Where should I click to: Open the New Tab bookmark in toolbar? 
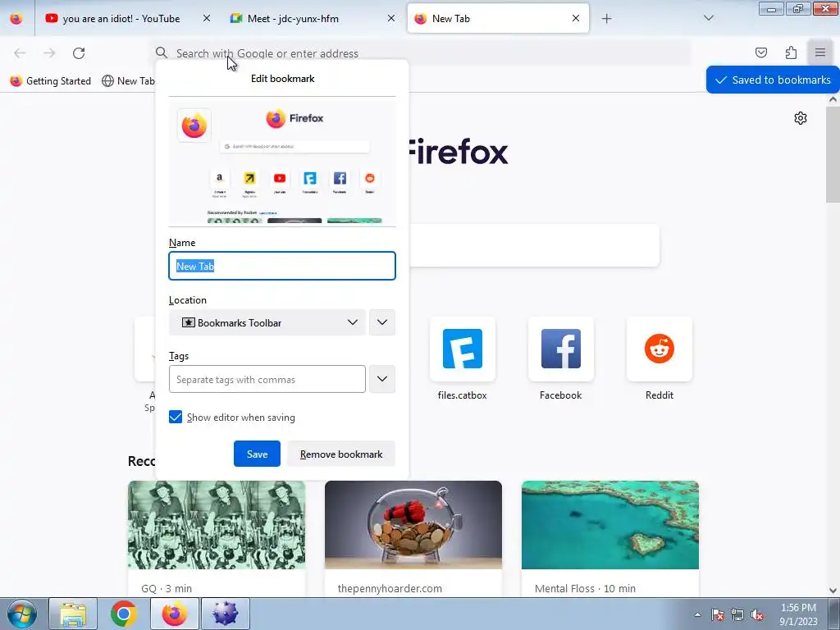coord(129,81)
